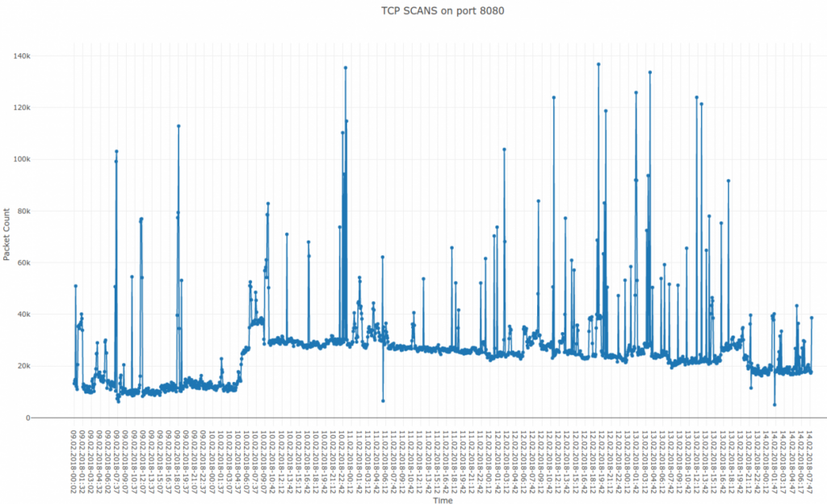Click x-axis label 11.02.2018-09:12
Image resolution: width=827 pixels, height=504 pixels.
403,462
